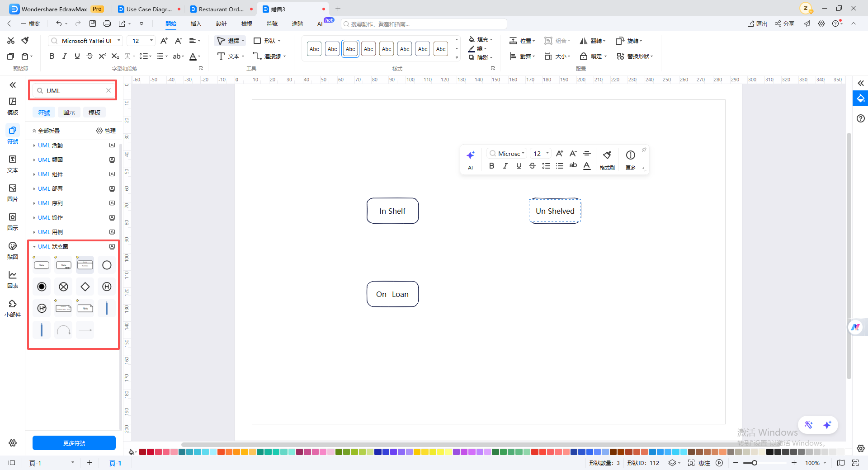Click the 匯出 export button

[757, 23]
